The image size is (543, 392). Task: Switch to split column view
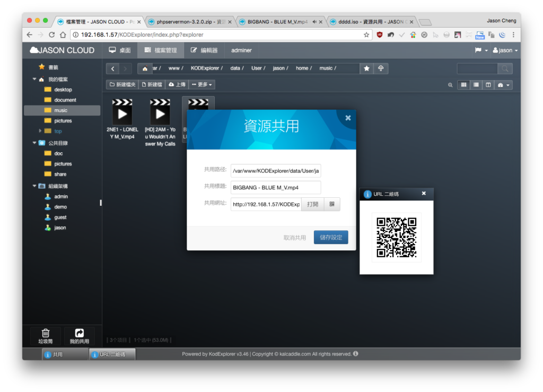(488, 85)
